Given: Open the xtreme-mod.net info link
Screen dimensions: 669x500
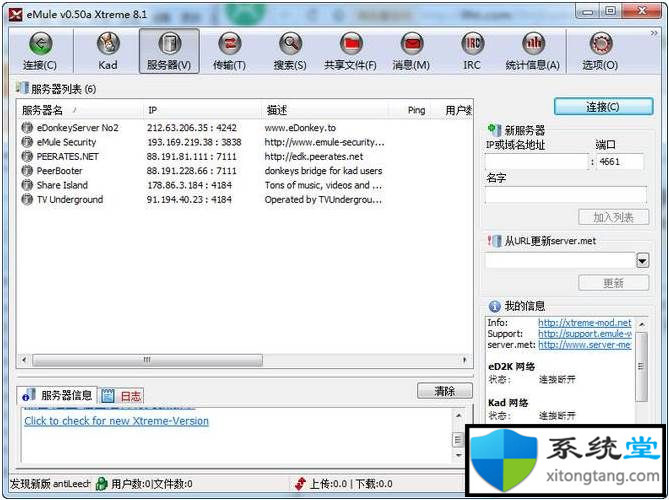Looking at the screenshot, I should tap(585, 323).
